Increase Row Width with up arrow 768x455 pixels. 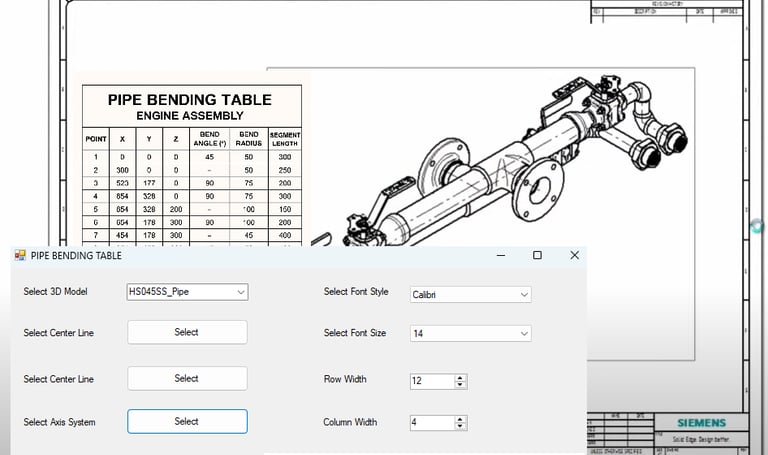tap(460, 378)
